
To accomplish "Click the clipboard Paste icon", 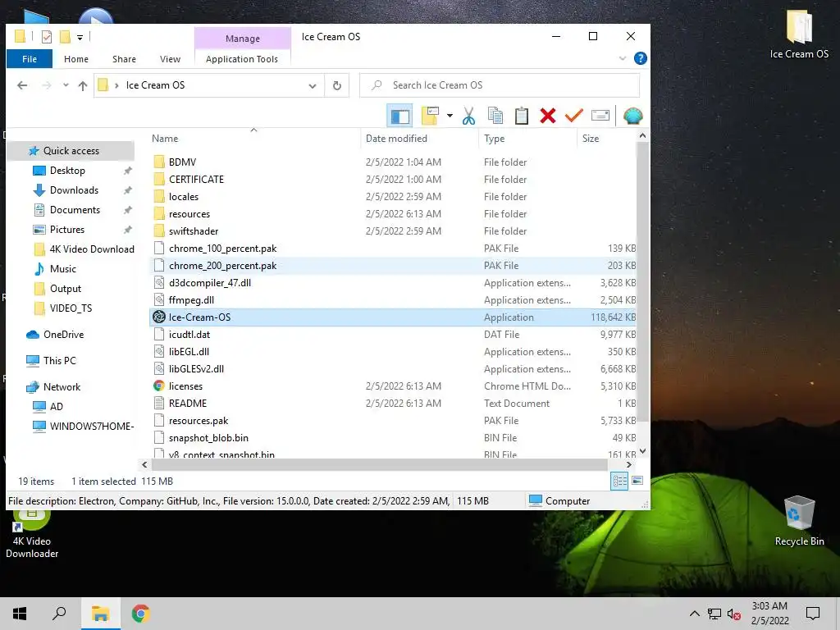I will point(521,116).
